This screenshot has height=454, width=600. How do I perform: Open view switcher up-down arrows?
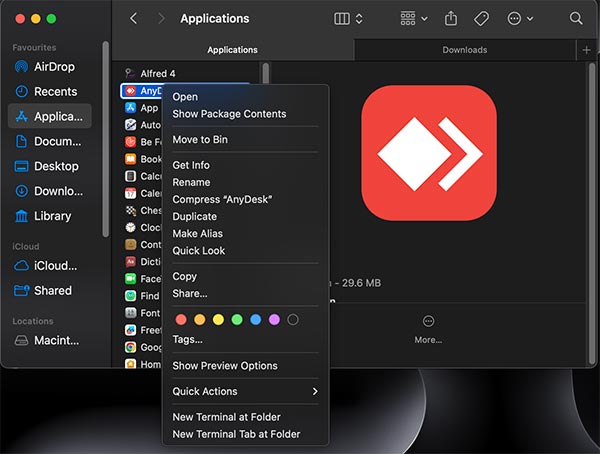[x=359, y=18]
